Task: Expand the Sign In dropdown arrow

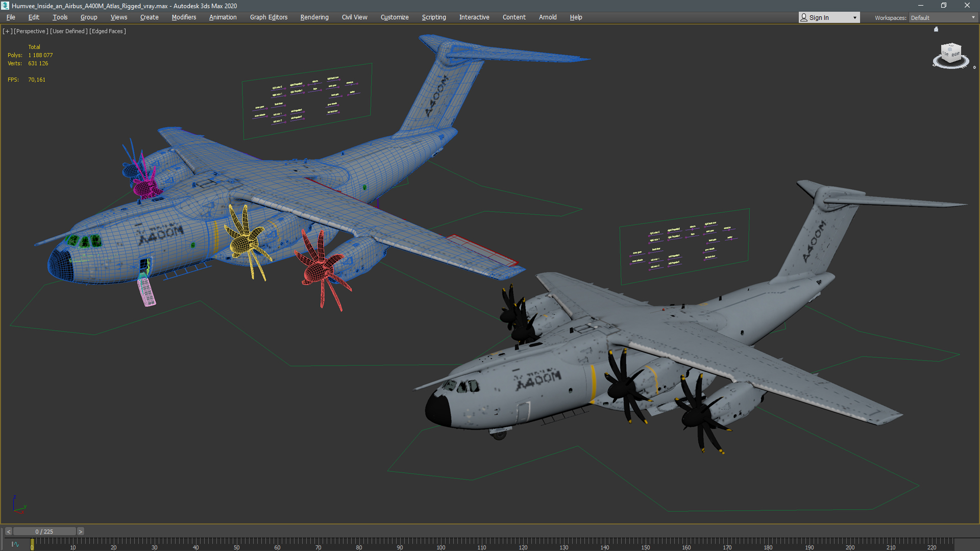Action: click(855, 18)
